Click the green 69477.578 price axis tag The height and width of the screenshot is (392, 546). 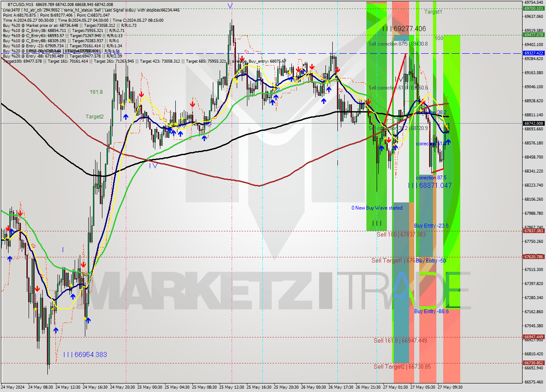534,35
